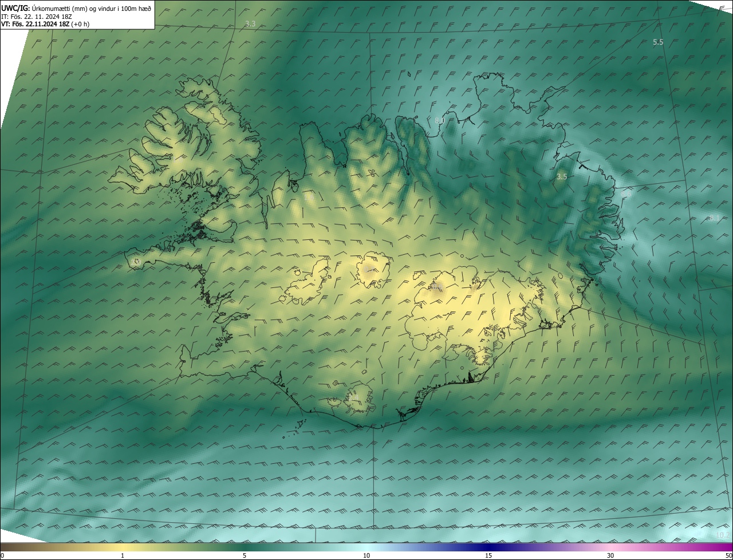Click the 3.3 value label on the map
The image size is (733, 560).
[x=250, y=23]
